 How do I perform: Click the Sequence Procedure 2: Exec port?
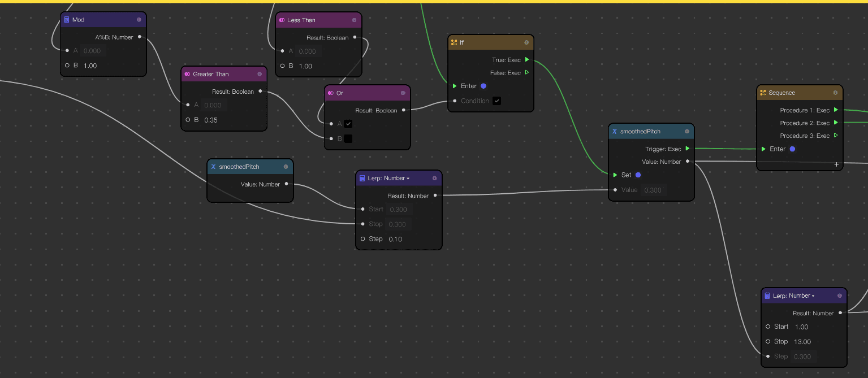836,123
